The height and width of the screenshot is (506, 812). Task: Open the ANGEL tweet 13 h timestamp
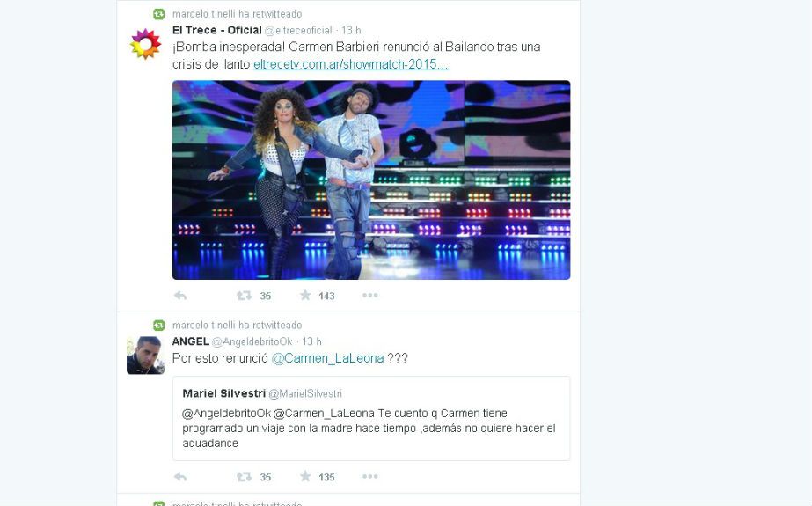(311, 341)
